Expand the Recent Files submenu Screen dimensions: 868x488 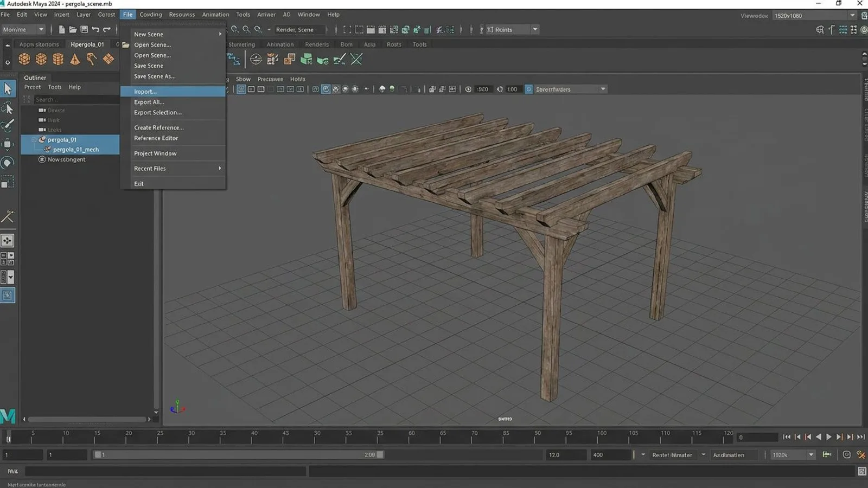[173, 169]
